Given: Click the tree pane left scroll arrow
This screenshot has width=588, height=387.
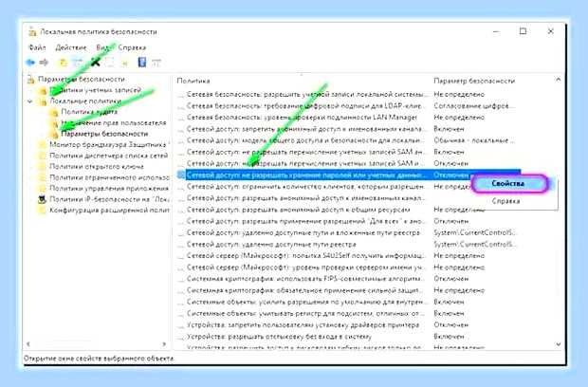Looking at the screenshot, I should tap(28, 344).
